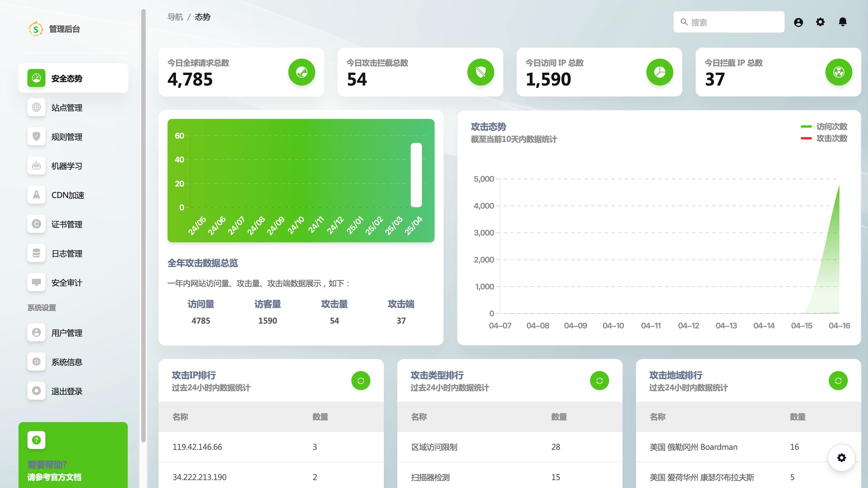
Task: Click floating gear configurator button
Action: [x=841, y=458]
